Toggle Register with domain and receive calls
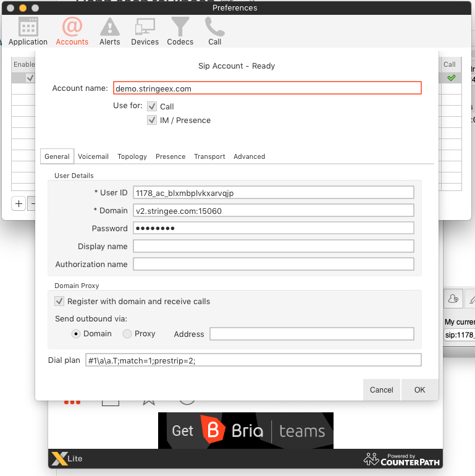475x476 pixels. click(59, 301)
